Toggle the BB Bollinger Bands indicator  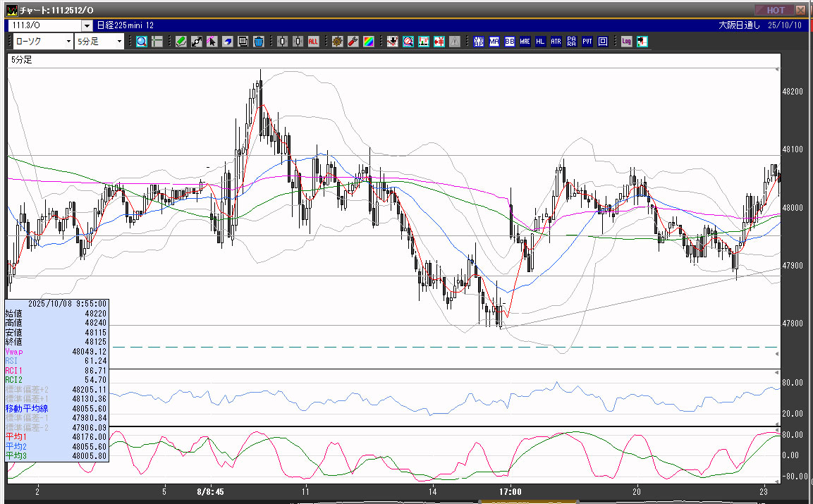509,42
